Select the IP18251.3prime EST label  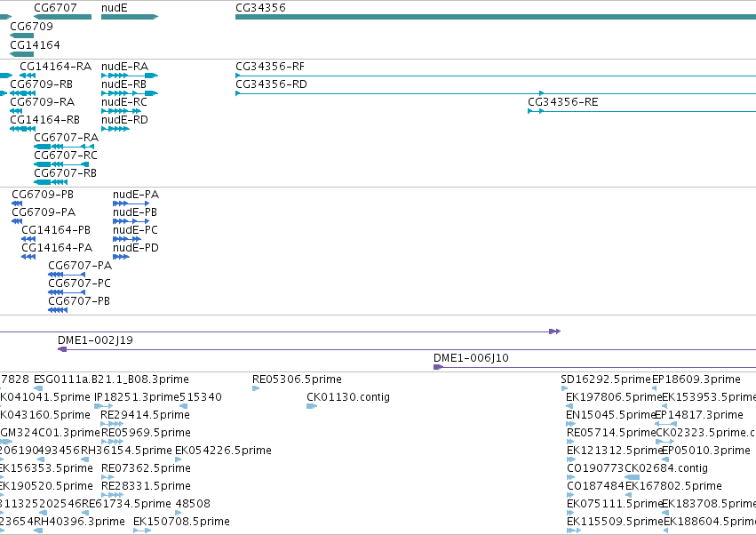137,397
